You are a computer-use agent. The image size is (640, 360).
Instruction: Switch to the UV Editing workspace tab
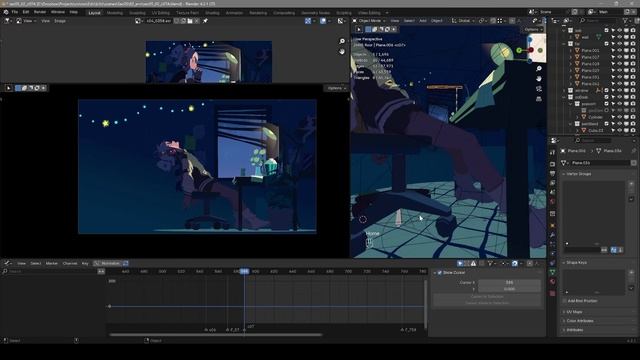coord(161,13)
